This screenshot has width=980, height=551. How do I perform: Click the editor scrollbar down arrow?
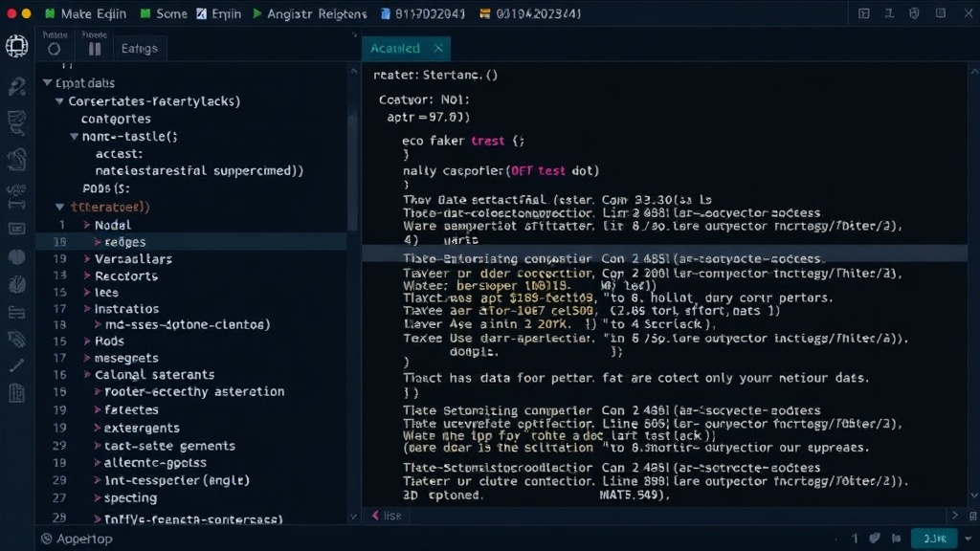pyautogui.click(x=973, y=496)
